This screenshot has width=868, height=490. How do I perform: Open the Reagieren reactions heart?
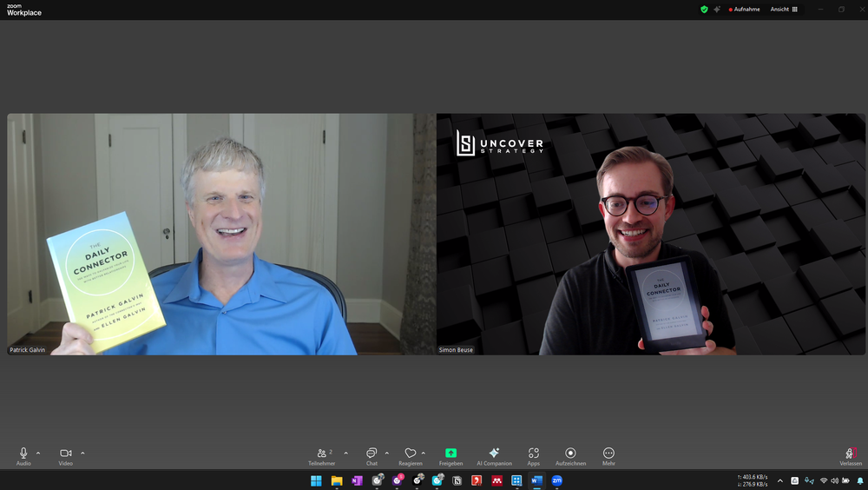(411, 455)
